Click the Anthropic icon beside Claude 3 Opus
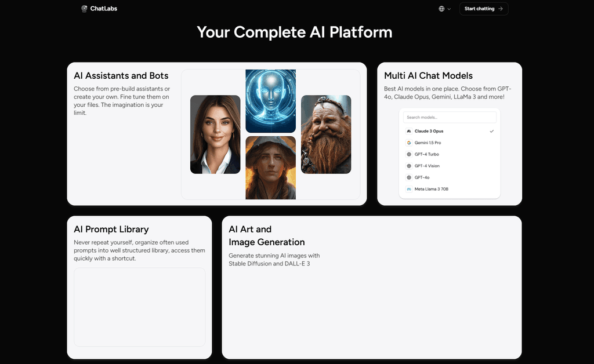This screenshot has height=364, width=594. [x=408, y=131]
